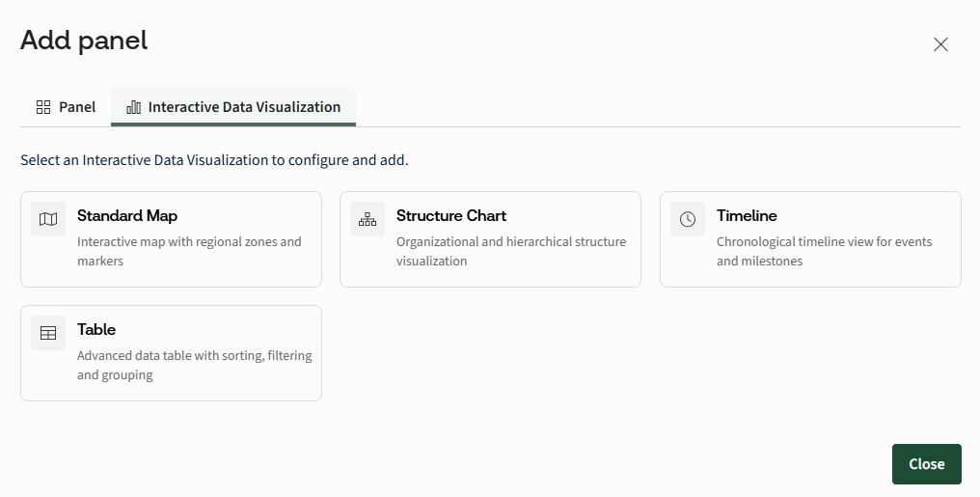Click the 'Select an Interactive Data Visualization' instruction text
980x497 pixels.
(x=214, y=160)
